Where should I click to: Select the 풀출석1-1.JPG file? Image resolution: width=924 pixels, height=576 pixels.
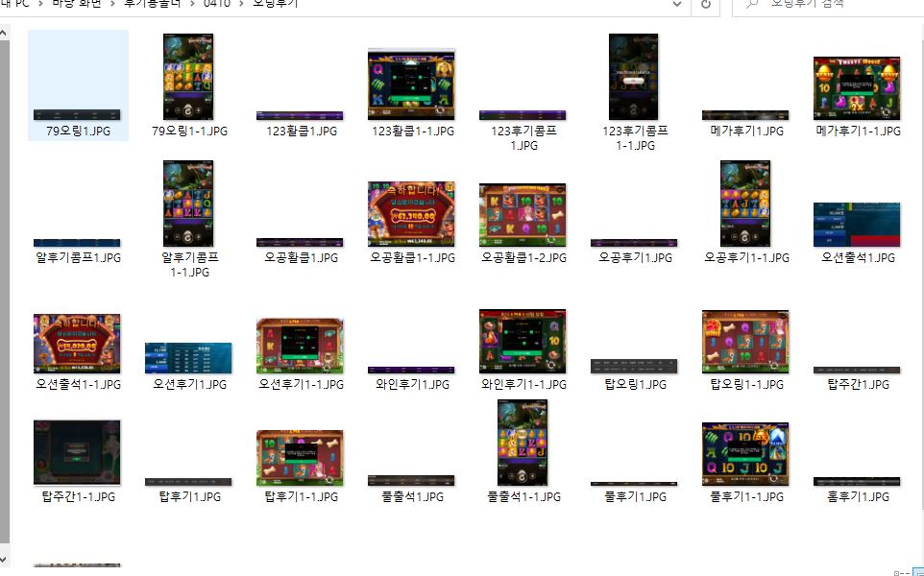(523, 443)
